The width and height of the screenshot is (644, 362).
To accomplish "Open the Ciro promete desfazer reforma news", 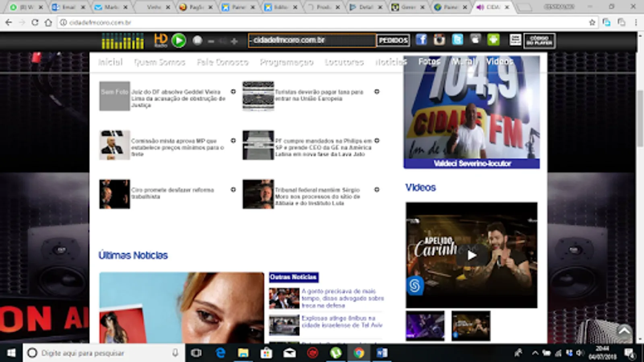I will click(x=173, y=193).
